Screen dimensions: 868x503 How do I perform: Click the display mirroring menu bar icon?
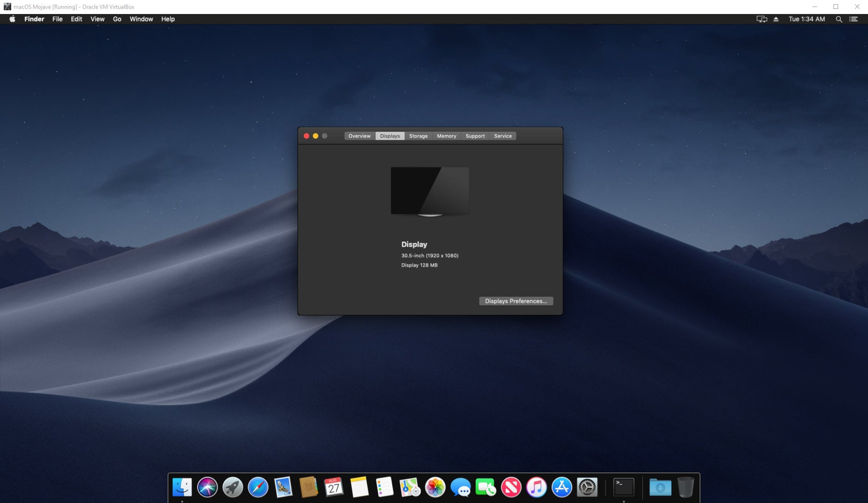click(762, 19)
